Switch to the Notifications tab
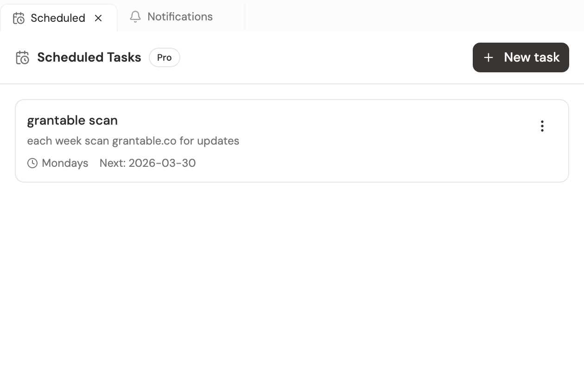Image resolution: width=584 pixels, height=392 pixels. click(179, 17)
